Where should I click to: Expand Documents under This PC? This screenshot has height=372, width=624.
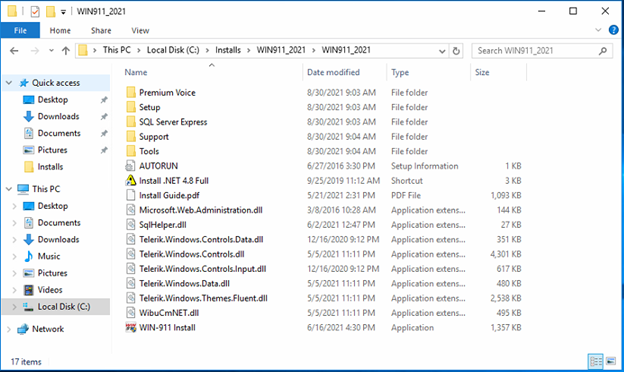[14, 223]
